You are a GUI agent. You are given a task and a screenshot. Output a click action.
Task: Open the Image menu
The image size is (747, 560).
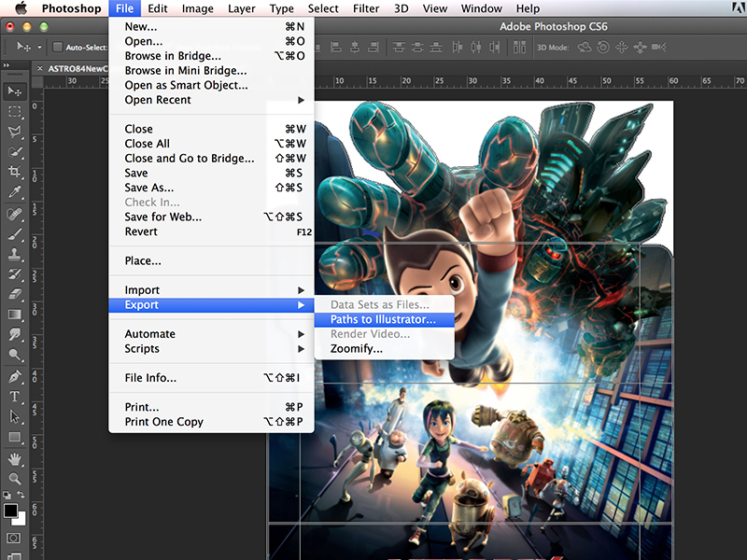(x=197, y=8)
